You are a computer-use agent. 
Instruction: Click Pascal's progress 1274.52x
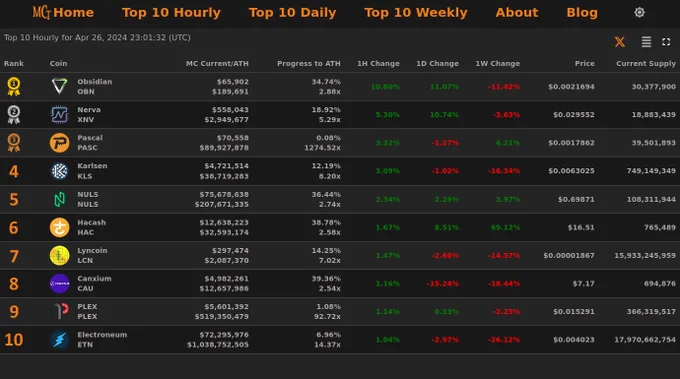point(322,148)
